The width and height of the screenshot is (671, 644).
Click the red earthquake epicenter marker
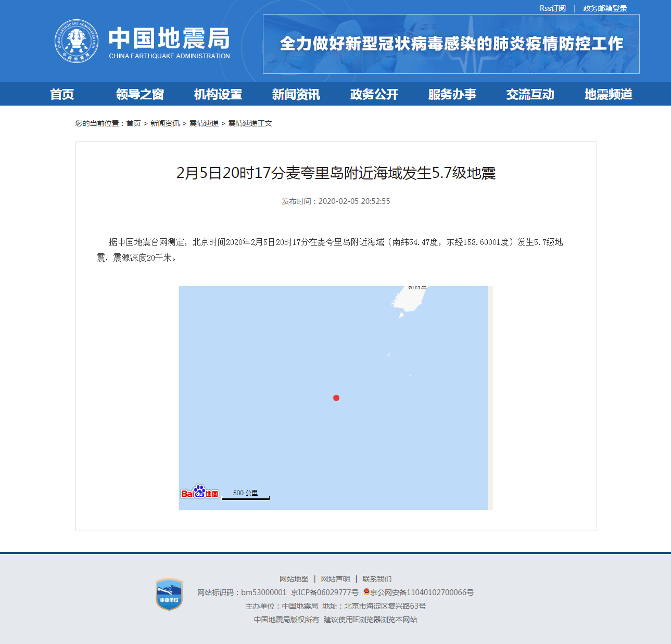point(336,398)
